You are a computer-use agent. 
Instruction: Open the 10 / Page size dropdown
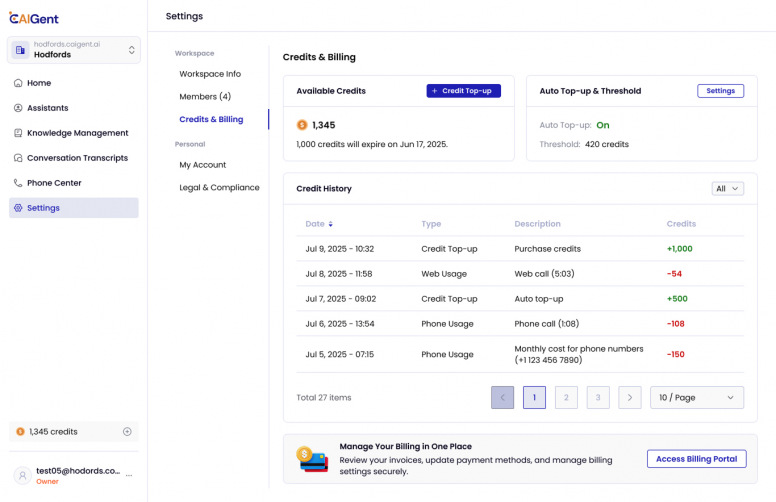point(696,398)
